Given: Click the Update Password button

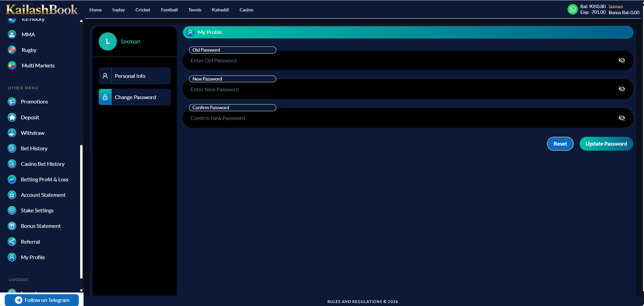Looking at the screenshot, I should pyautogui.click(x=606, y=144).
